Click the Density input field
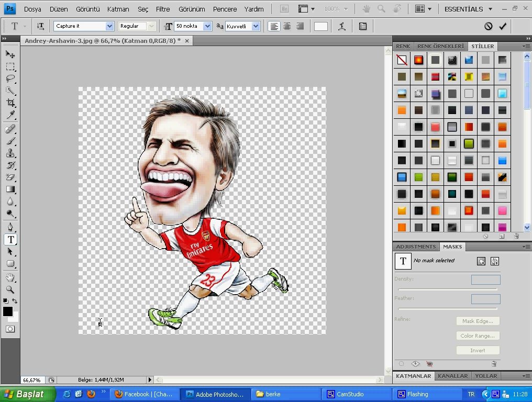Viewport: 532px width, 402px height. coord(485,280)
